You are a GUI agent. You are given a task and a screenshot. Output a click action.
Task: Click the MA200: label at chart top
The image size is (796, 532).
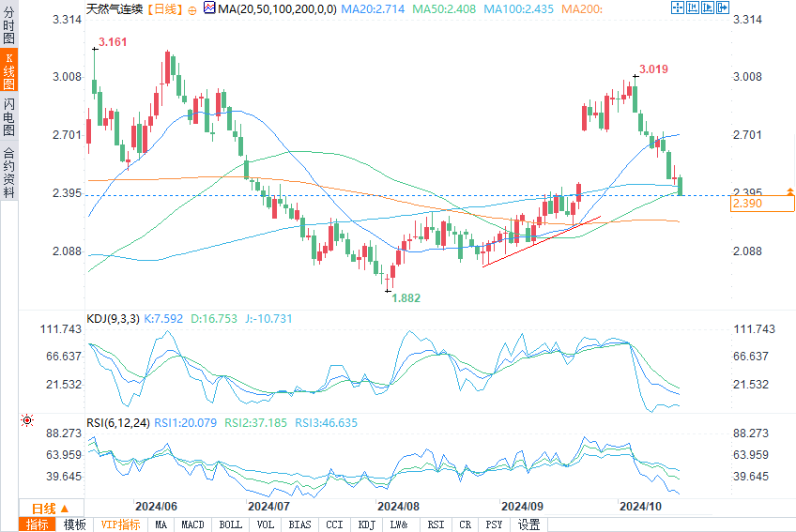pos(582,9)
